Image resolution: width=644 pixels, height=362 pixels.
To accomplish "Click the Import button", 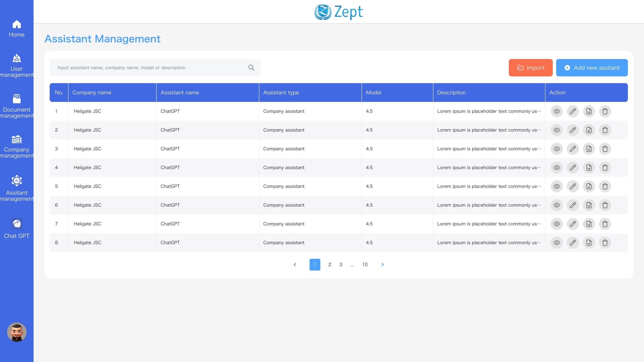I will coord(531,68).
